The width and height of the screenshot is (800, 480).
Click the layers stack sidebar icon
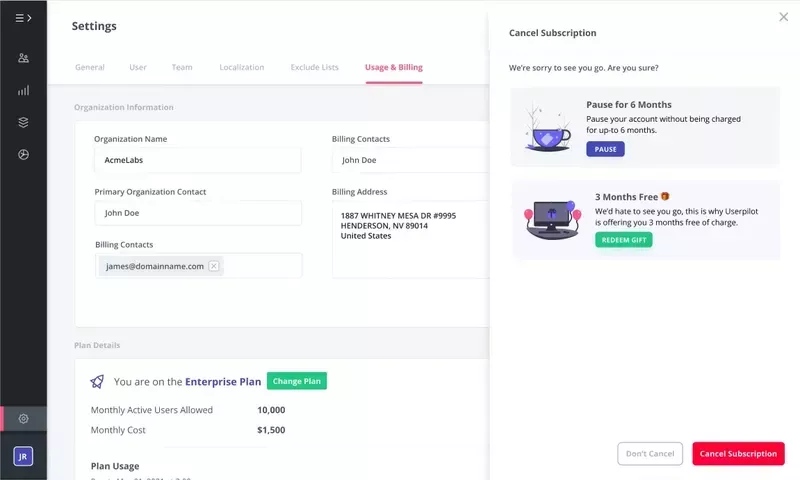pos(23,122)
